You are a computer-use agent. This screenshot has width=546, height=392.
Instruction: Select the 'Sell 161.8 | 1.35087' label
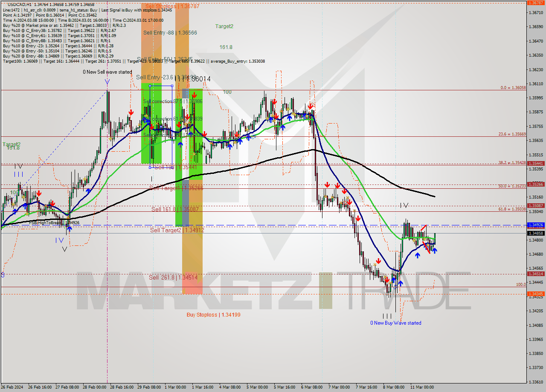pos(175,209)
